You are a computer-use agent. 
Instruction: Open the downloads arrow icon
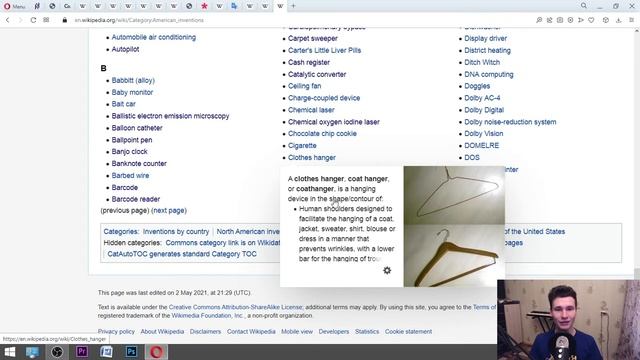[x=618, y=20]
